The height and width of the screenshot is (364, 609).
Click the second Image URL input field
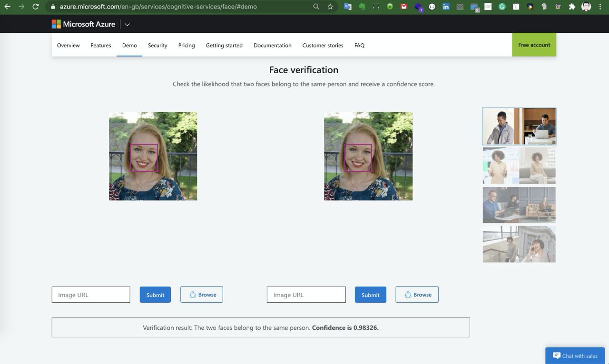306,295
